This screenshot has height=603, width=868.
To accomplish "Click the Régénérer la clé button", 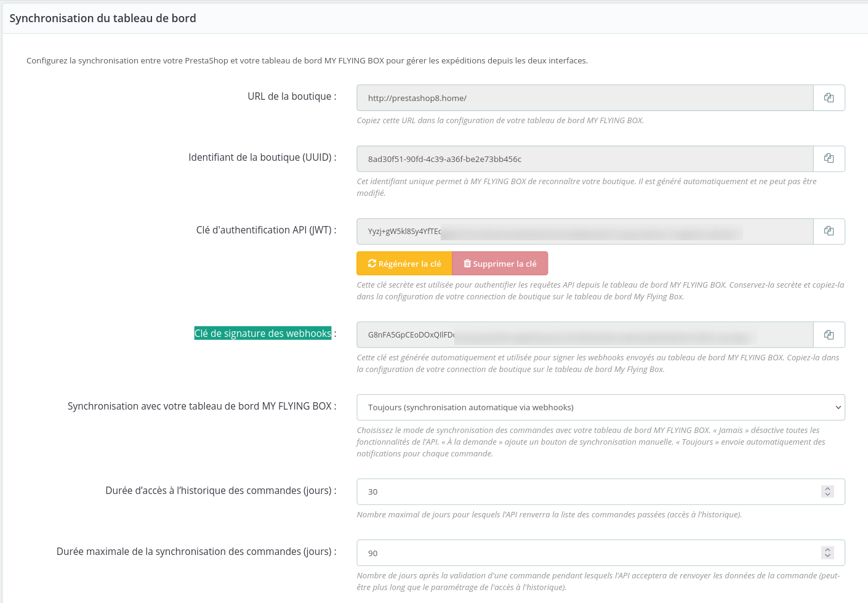I will click(404, 264).
